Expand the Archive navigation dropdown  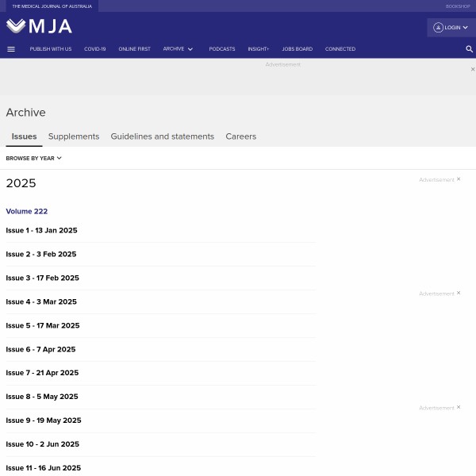pos(178,49)
